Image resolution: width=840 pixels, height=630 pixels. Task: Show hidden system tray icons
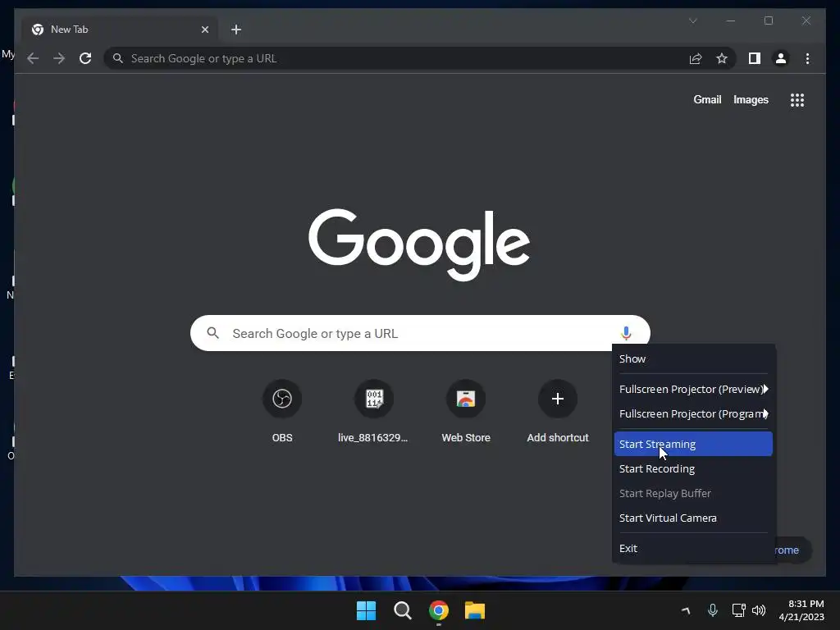point(686,610)
